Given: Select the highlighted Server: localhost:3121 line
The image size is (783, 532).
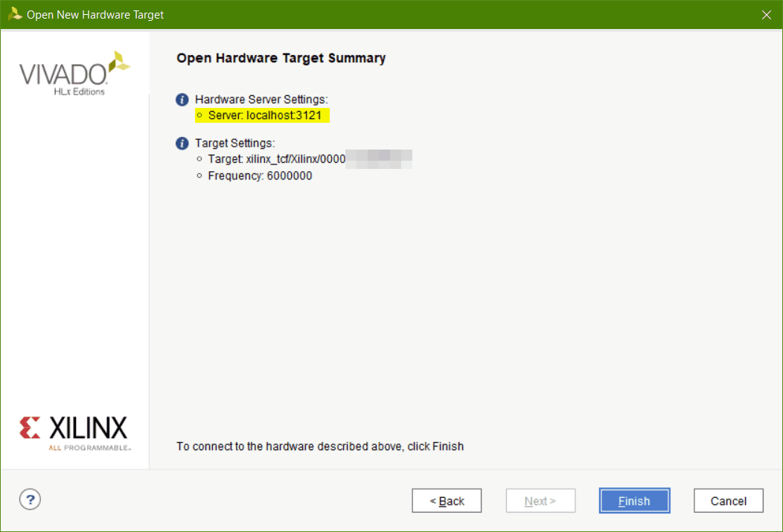Looking at the screenshot, I should coord(264,116).
